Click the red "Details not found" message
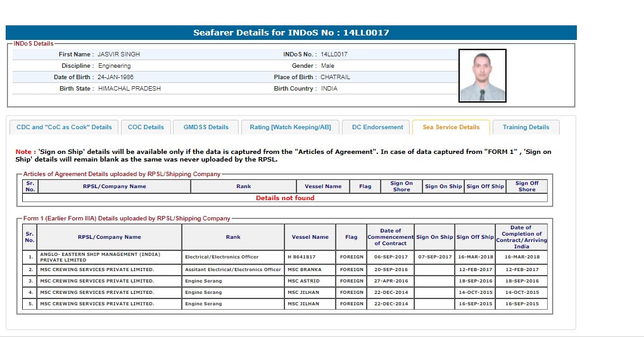Viewport: 644px width, 337px height. pyautogui.click(x=285, y=198)
